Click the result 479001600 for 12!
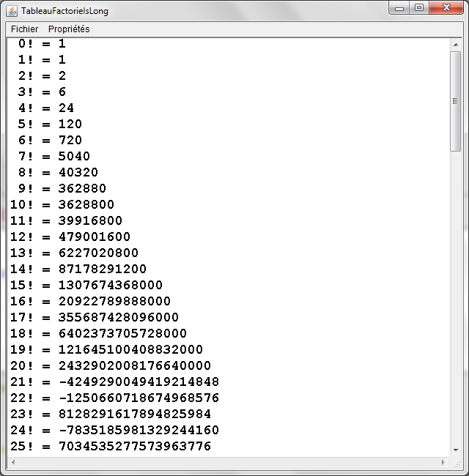The image size is (469, 476). click(x=95, y=237)
